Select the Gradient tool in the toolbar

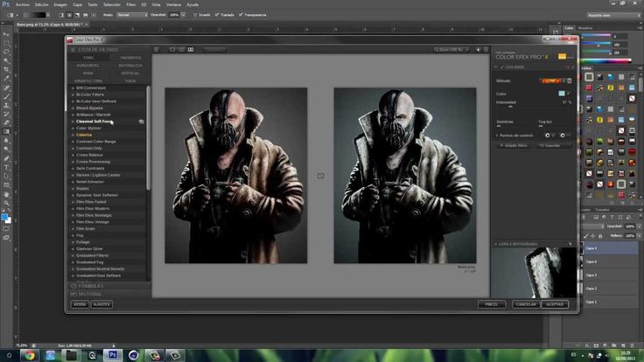tap(6, 132)
